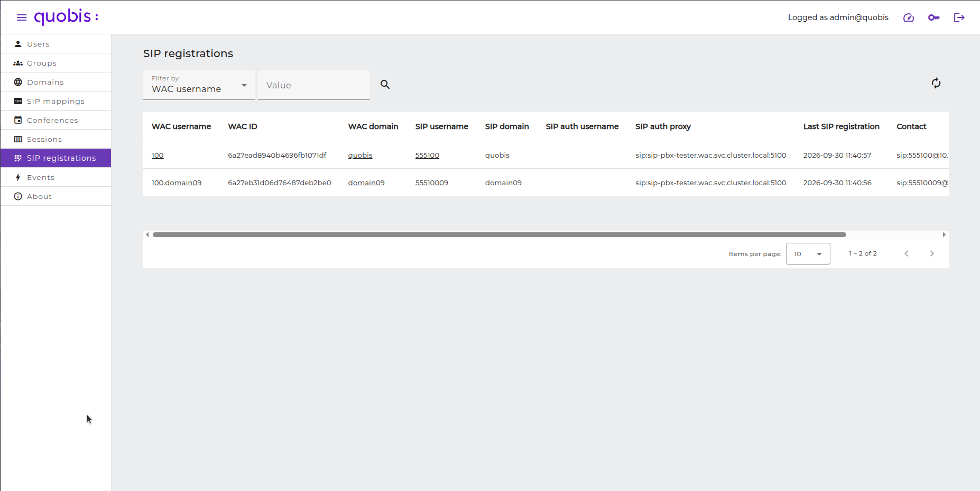Click WAC ID 6a27ead8940b4696fb1071df
The width and height of the screenshot is (980, 491).
277,155
